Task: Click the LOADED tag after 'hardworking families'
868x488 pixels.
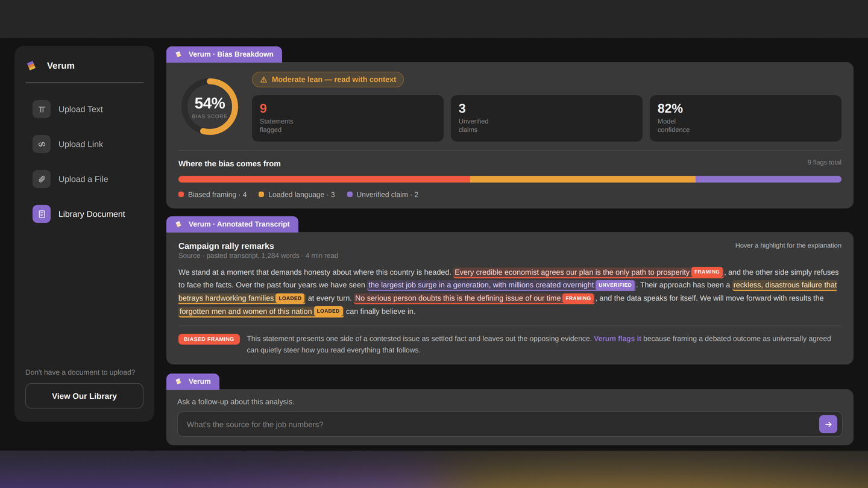Action: (x=290, y=298)
